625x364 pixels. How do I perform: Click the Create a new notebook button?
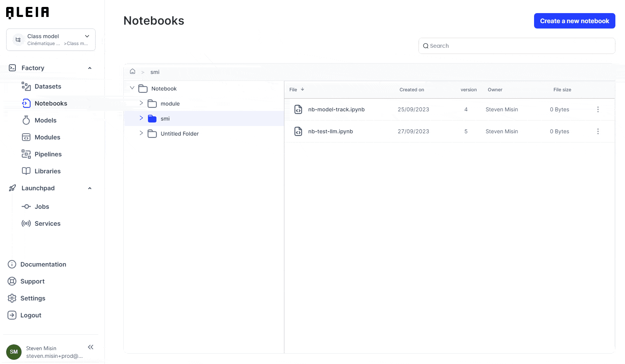574,21
